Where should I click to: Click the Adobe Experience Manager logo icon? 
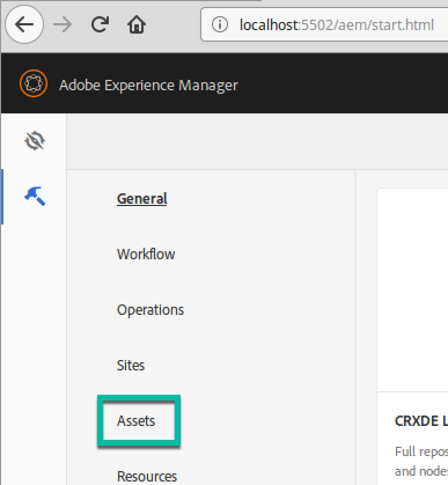(x=33, y=84)
